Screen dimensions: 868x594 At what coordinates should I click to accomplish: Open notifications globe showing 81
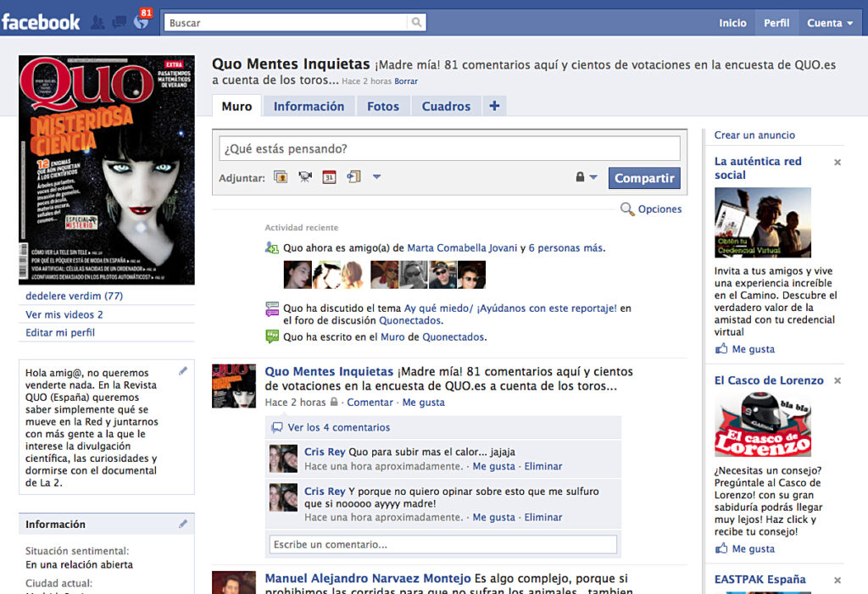tap(142, 21)
